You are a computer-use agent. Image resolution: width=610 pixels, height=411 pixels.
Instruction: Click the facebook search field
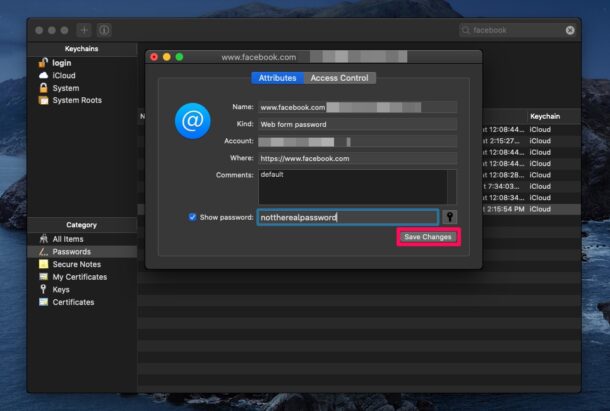click(x=517, y=30)
